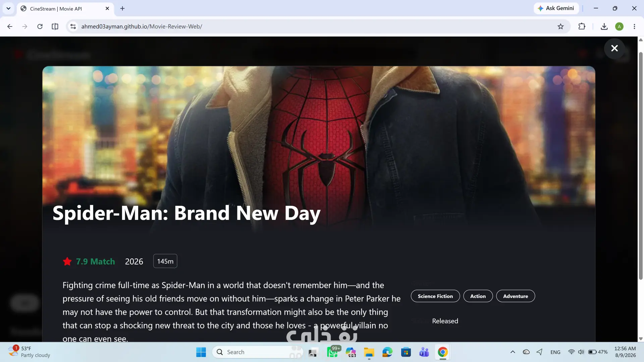Click the 2026 release year
This screenshot has width=644, height=362.
pos(134,261)
